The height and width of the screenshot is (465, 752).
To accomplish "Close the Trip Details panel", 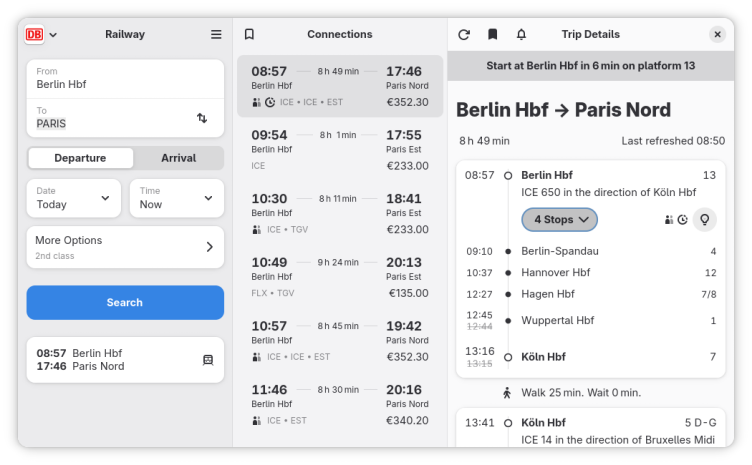I will point(717,34).
